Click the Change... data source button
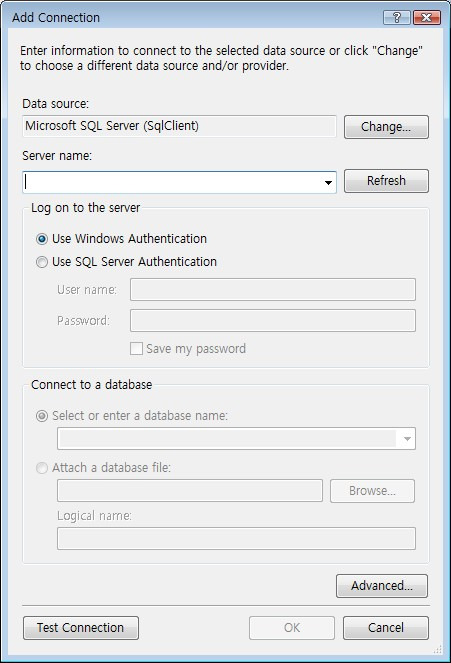The image size is (451, 663). tap(386, 127)
